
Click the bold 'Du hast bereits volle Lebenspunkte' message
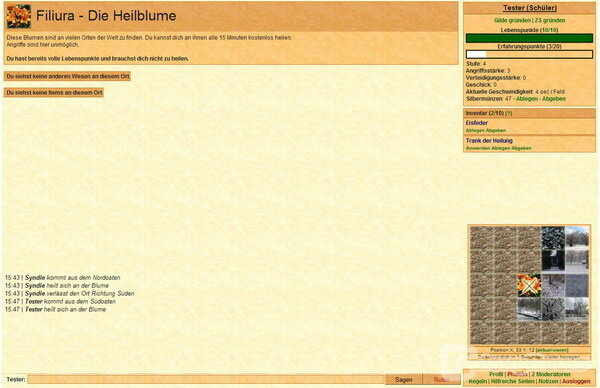98,59
